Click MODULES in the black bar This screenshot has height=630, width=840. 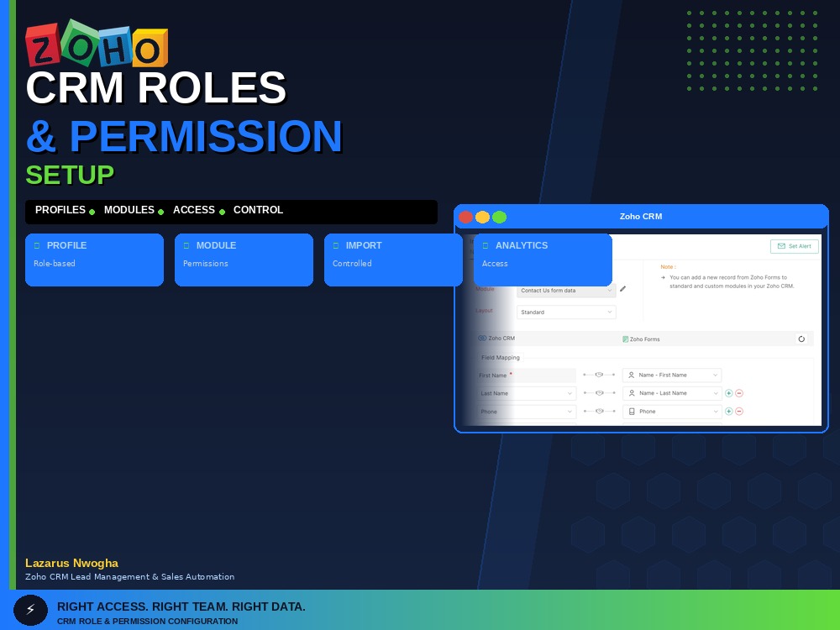[129, 210]
